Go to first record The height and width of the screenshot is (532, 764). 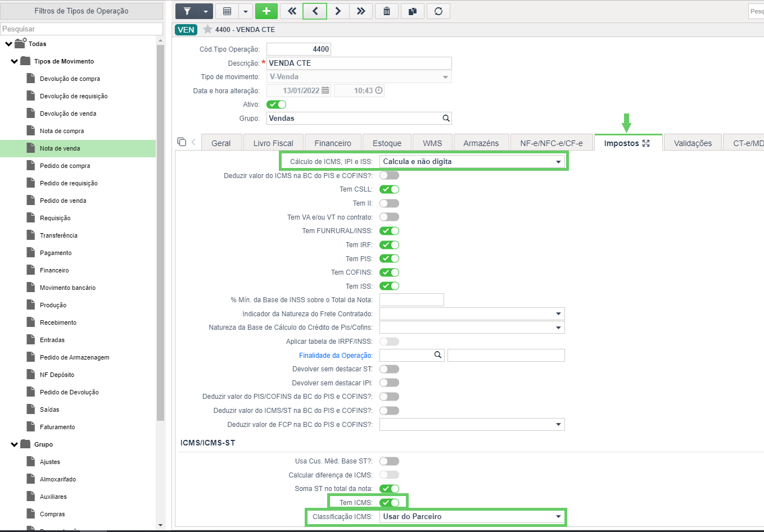click(x=292, y=11)
